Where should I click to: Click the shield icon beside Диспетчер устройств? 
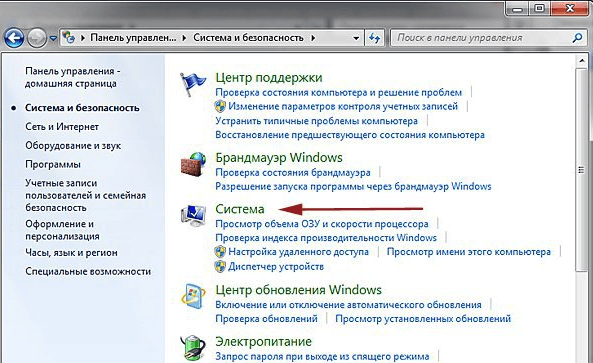click(x=220, y=267)
